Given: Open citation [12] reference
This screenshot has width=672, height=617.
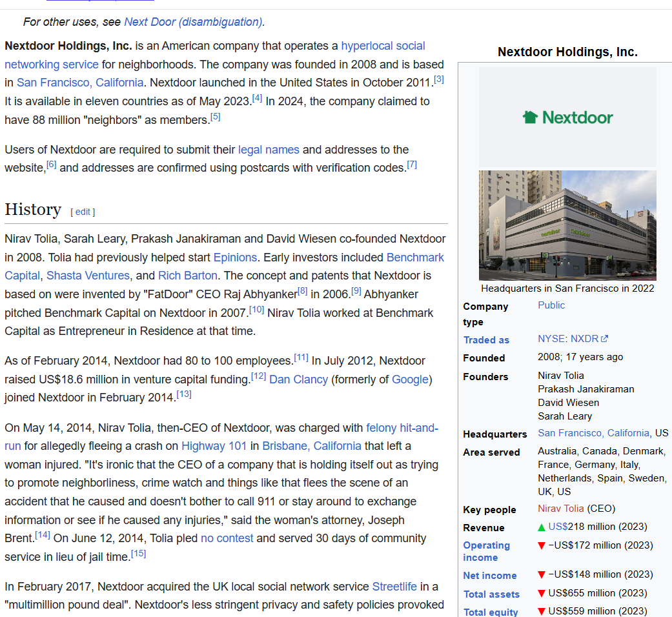Looking at the screenshot, I should (258, 376).
